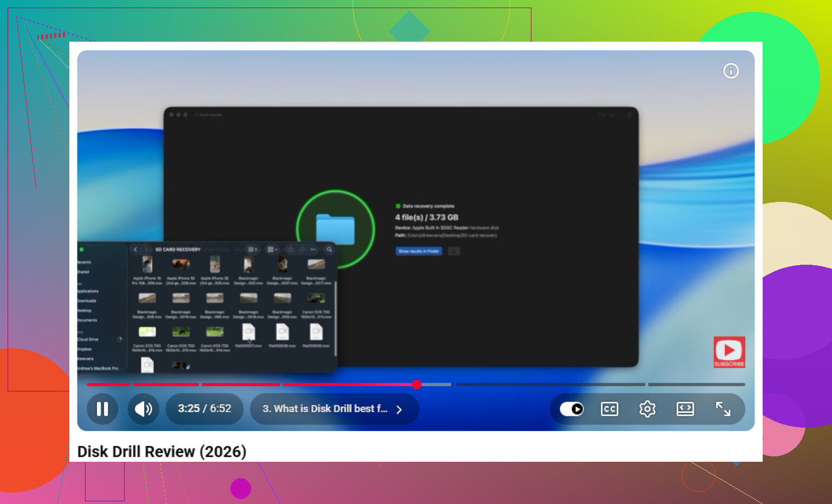Viewport: 832px width, 504px height.
Task: Select 'Apple iPhone SE (2nd ge...' video thumbnail
Action: (x=181, y=264)
